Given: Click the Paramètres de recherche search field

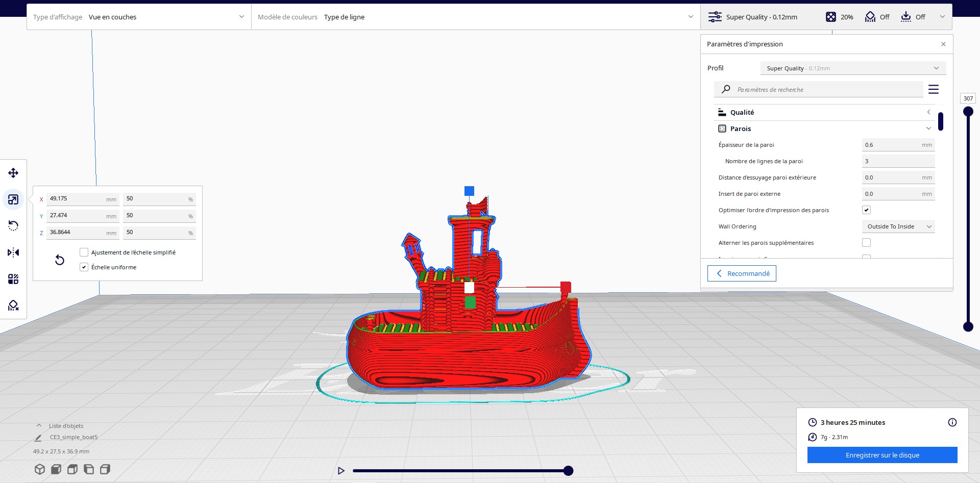Looking at the screenshot, I should [819, 89].
